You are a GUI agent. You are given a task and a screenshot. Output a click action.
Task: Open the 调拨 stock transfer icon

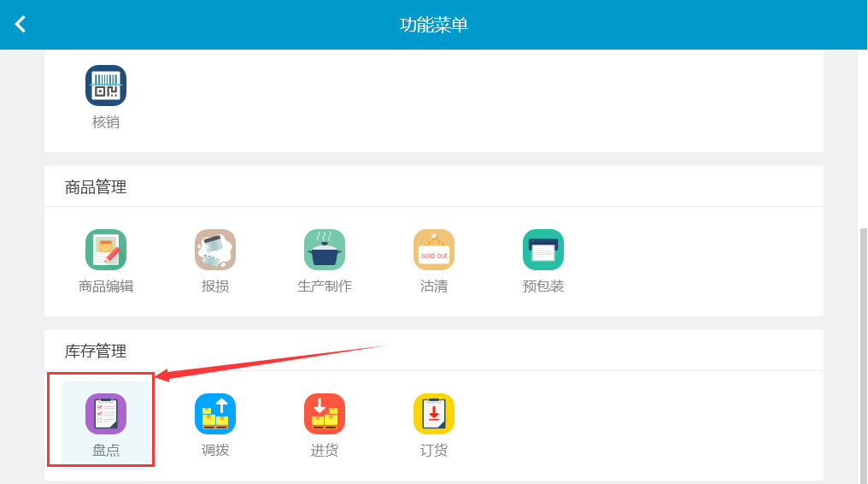coord(215,414)
